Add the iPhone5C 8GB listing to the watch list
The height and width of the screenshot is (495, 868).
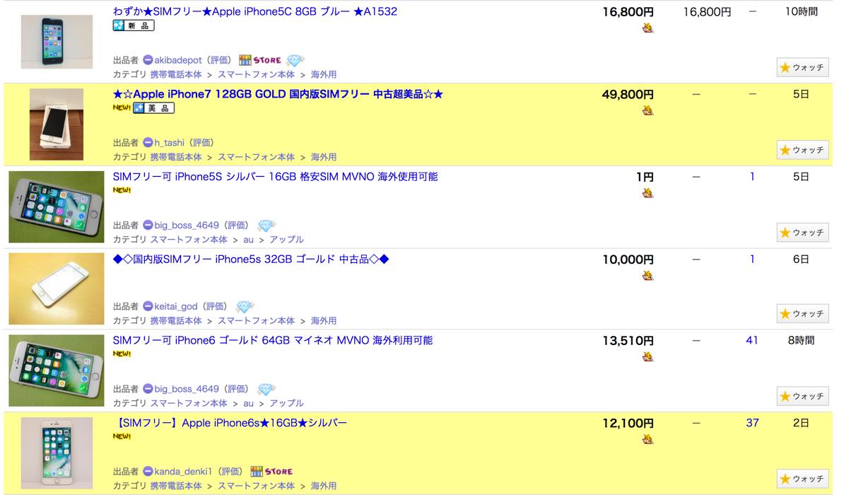(x=802, y=68)
